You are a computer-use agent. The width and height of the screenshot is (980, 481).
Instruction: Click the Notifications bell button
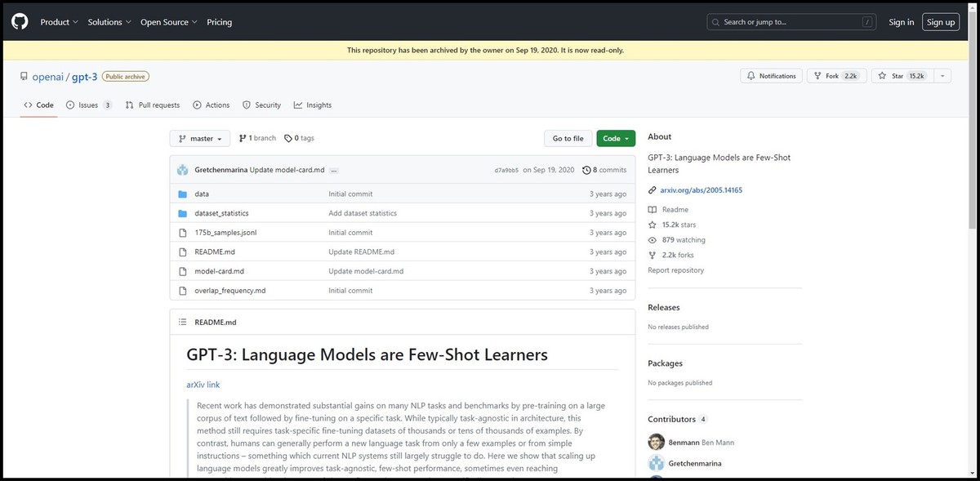tap(770, 76)
